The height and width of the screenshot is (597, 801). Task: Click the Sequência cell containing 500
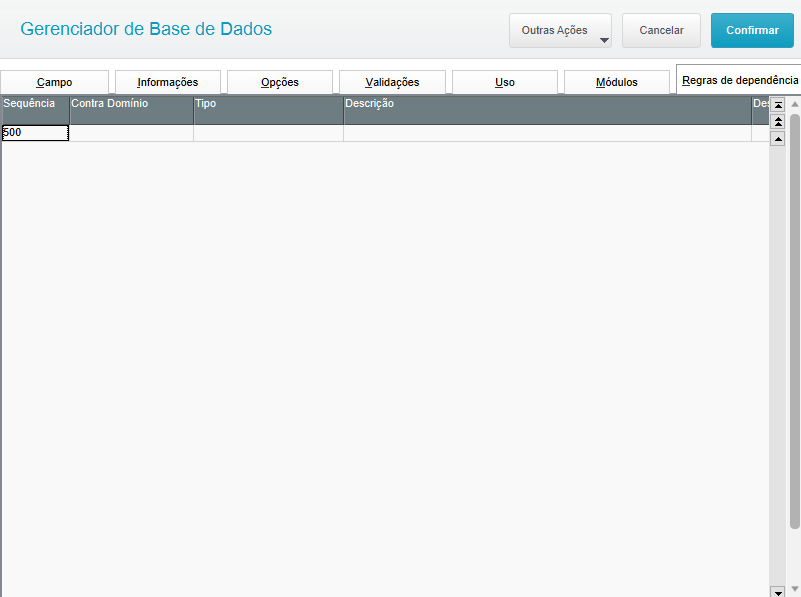(35, 133)
